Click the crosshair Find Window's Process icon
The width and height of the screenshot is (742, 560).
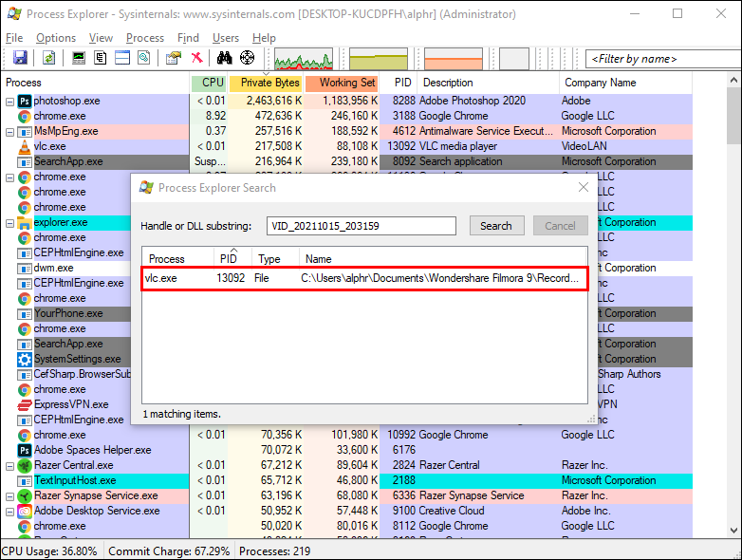pos(248,59)
